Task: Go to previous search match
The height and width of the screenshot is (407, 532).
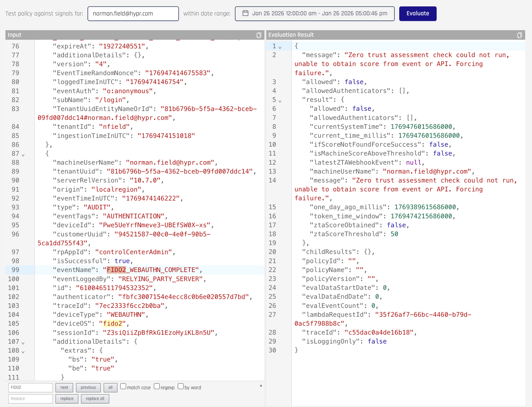Action: tap(88, 387)
